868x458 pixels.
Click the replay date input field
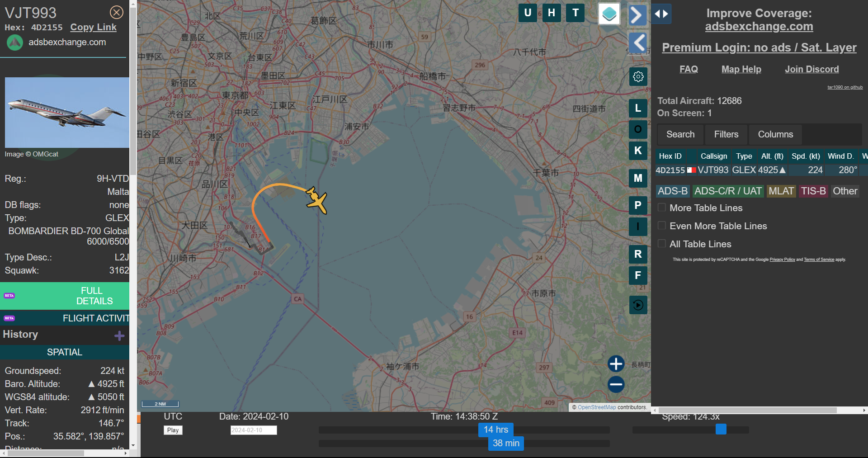254,430
